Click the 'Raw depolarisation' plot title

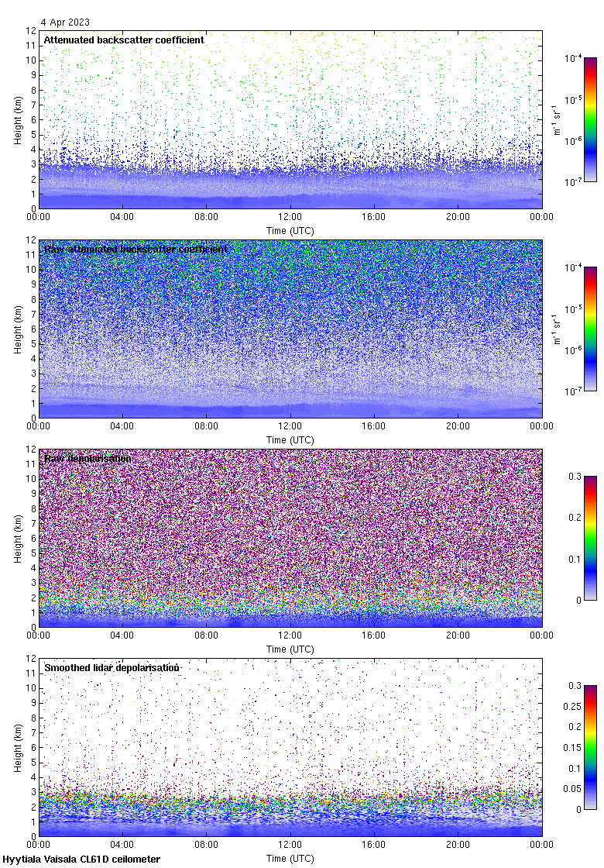pyautogui.click(x=88, y=458)
